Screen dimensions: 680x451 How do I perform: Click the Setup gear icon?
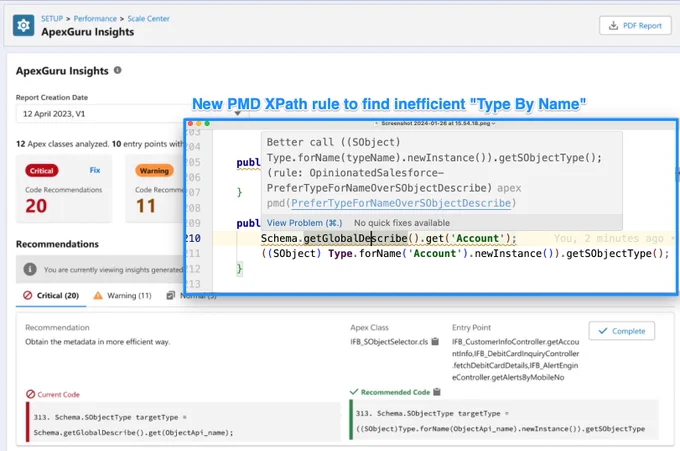23,26
